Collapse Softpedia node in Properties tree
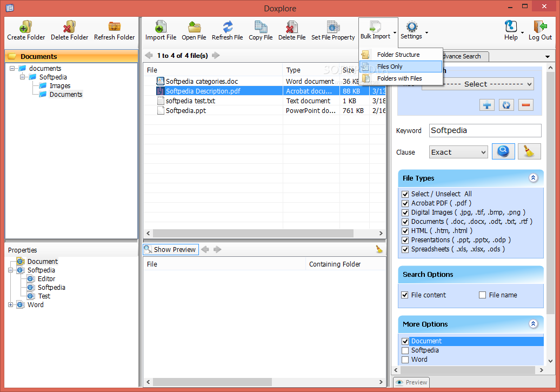 (x=11, y=270)
